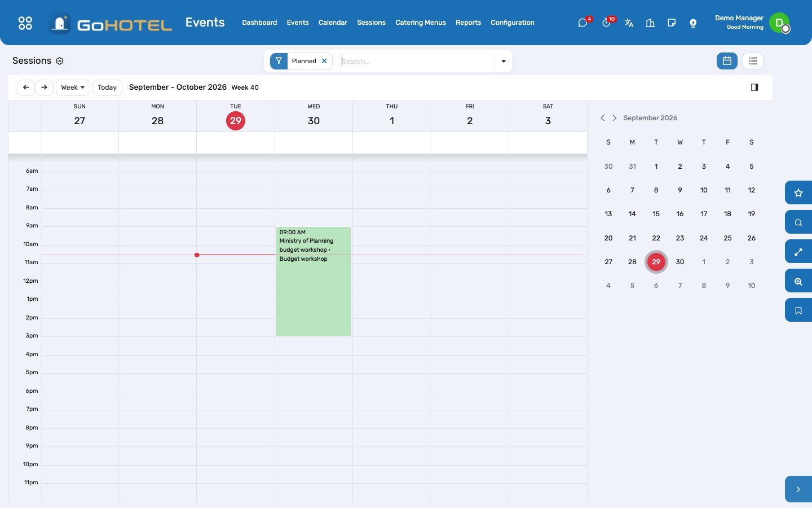Screen dimensions: 812x508
Task: Click the Sessions page title
Action: (32, 61)
